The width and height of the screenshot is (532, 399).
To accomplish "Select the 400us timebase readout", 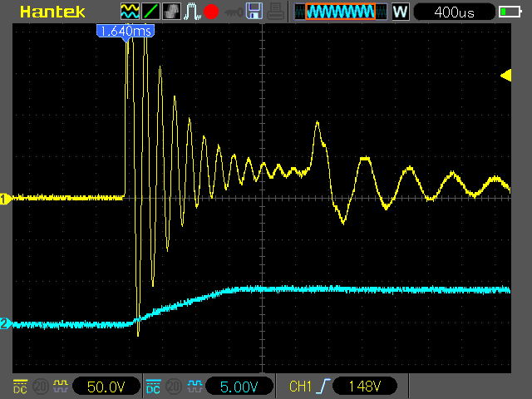I will coord(452,12).
